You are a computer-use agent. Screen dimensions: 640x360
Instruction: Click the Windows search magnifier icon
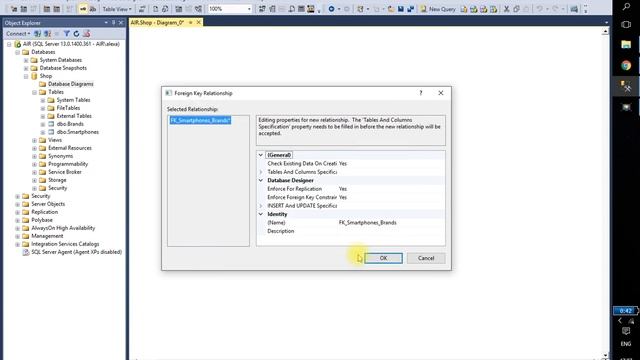626,6
